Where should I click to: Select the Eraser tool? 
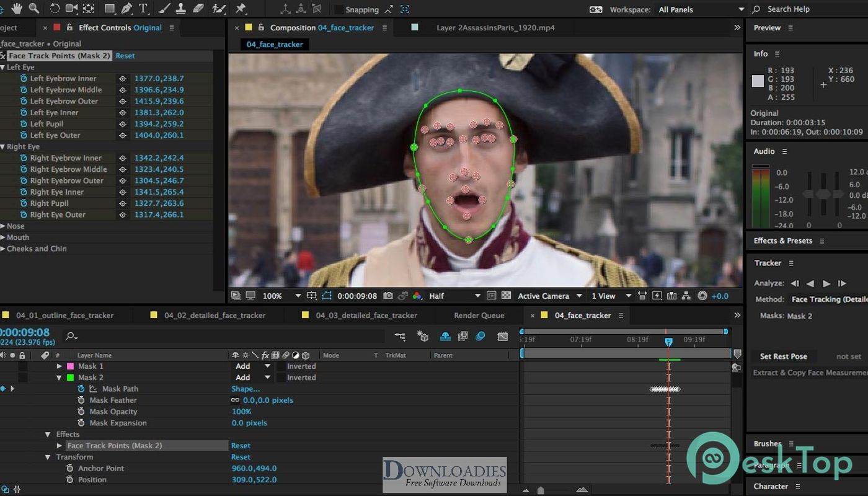click(x=198, y=8)
